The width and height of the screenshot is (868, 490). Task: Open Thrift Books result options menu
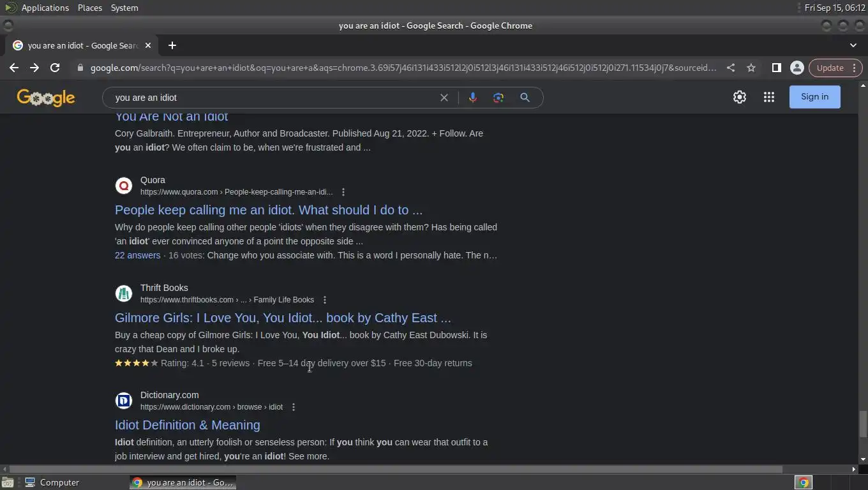[x=325, y=300]
